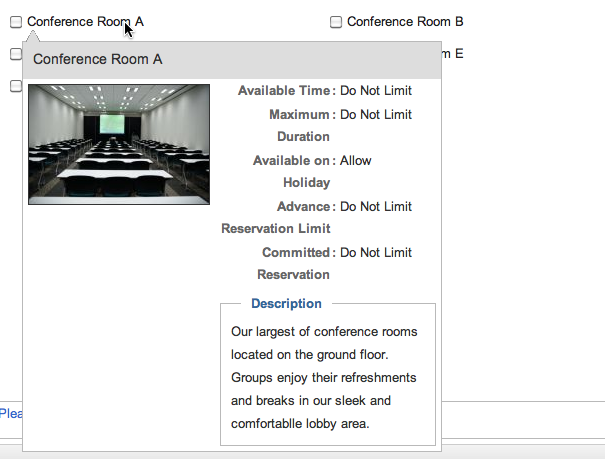Viewport: 605px width, 459px height.
Task: Click the Do Not Limit value beside Available Time
Action: click(x=376, y=91)
